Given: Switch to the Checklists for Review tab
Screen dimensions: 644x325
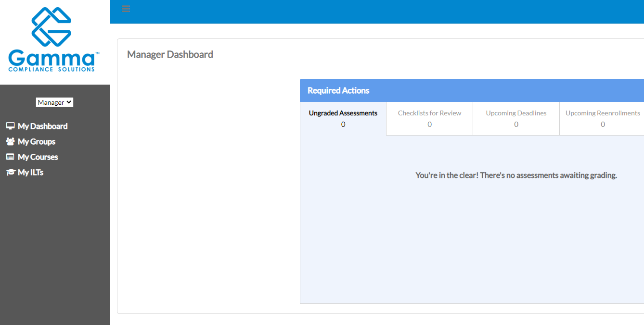Looking at the screenshot, I should pos(429,112).
